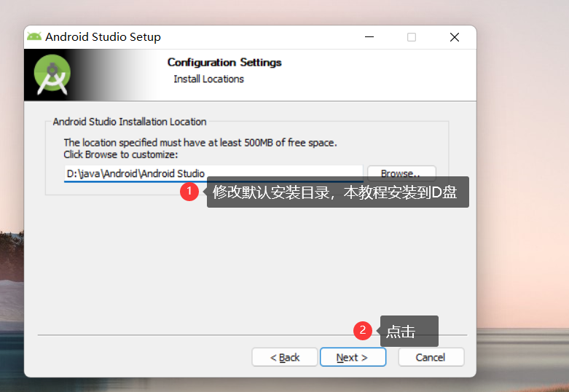Go back with the < Back button
569x392 pixels.
click(x=284, y=358)
